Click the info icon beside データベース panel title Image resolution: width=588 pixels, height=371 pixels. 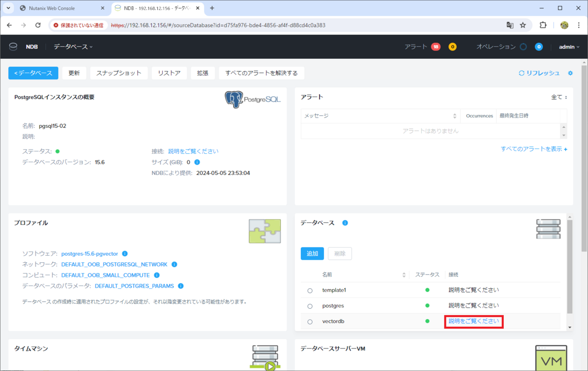click(x=345, y=223)
